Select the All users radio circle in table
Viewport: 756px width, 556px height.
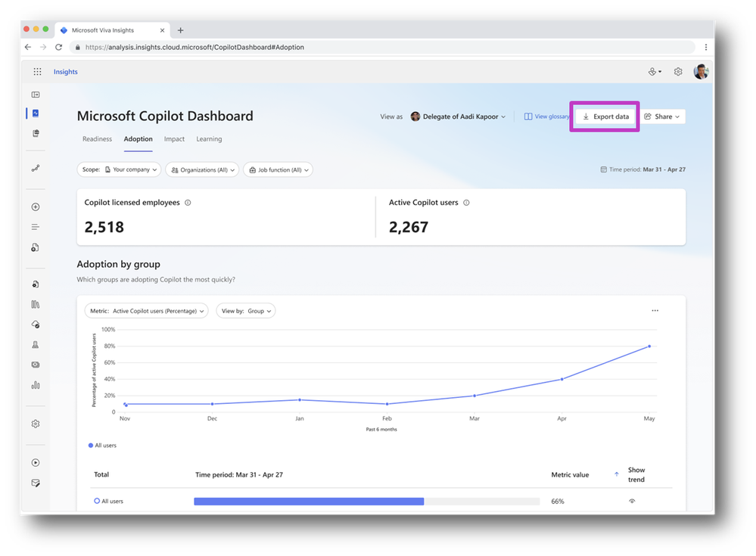tap(97, 501)
